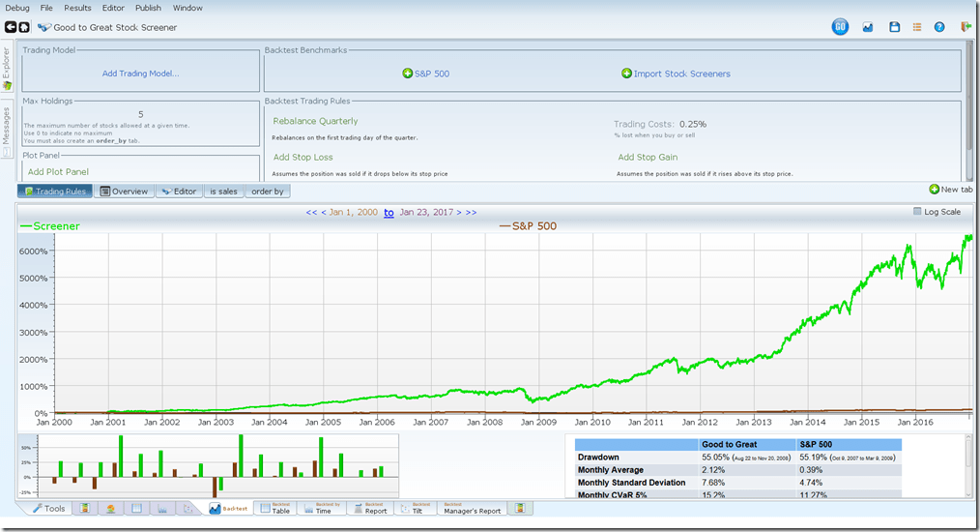Open the Debug menu

tap(17, 8)
